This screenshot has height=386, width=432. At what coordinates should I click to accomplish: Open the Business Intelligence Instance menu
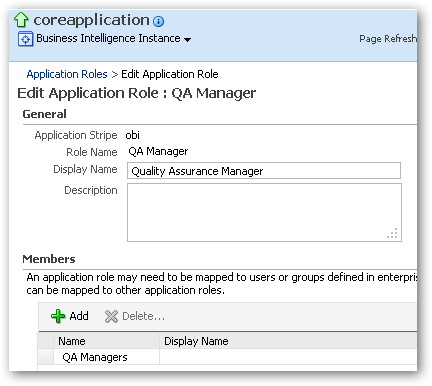[x=108, y=38]
